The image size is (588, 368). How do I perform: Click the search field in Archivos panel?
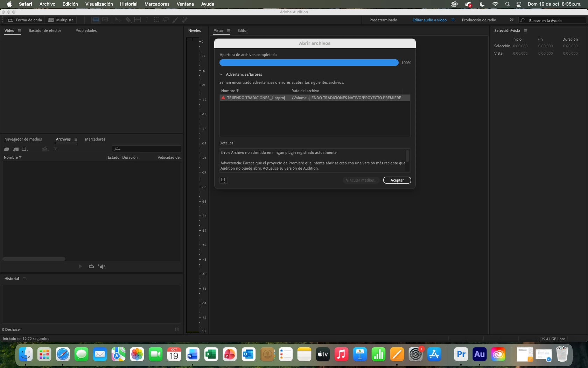[x=147, y=149]
